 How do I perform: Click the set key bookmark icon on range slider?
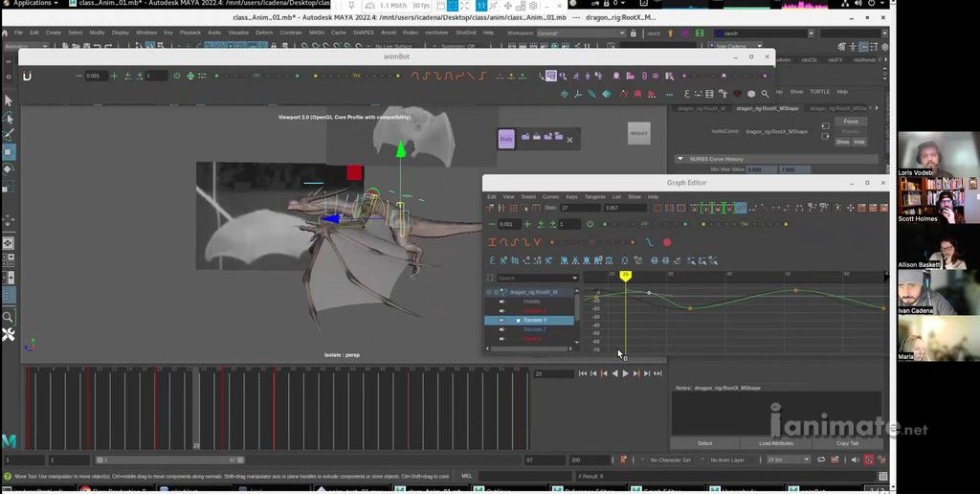(x=623, y=460)
